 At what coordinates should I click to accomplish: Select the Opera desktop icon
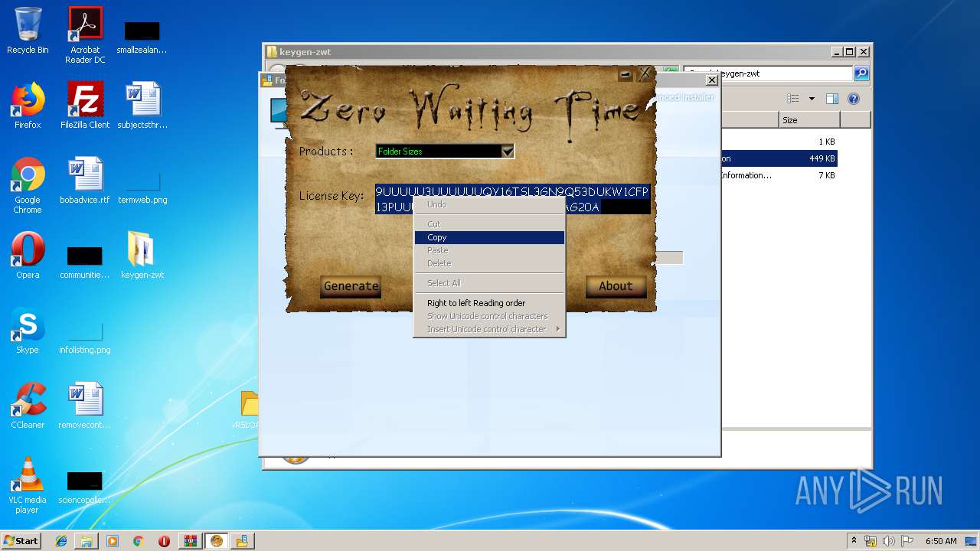[x=28, y=256]
